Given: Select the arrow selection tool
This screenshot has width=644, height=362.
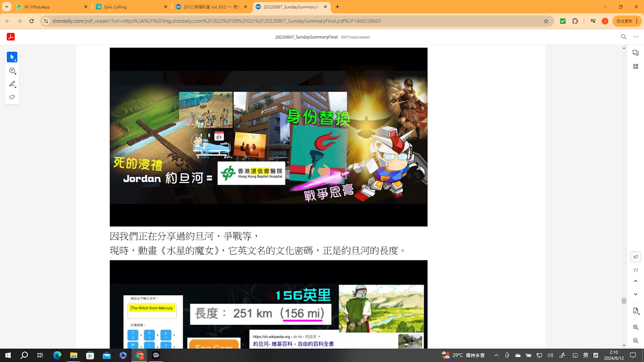Looking at the screenshot, I should pyautogui.click(x=12, y=57).
